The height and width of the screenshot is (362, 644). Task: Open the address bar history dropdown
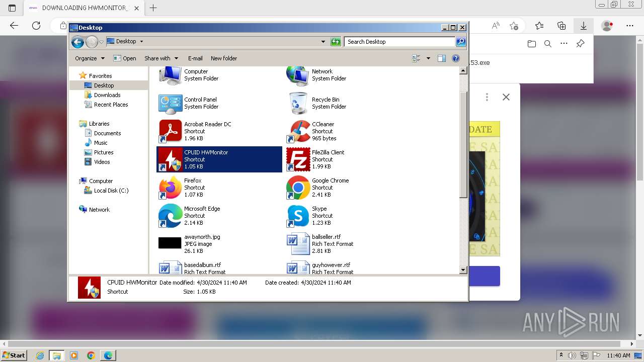click(323, 42)
